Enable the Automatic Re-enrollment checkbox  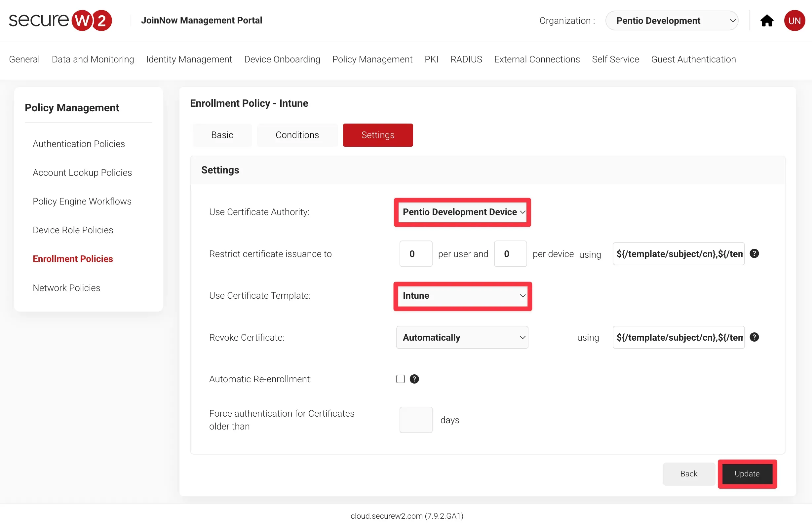(x=400, y=379)
